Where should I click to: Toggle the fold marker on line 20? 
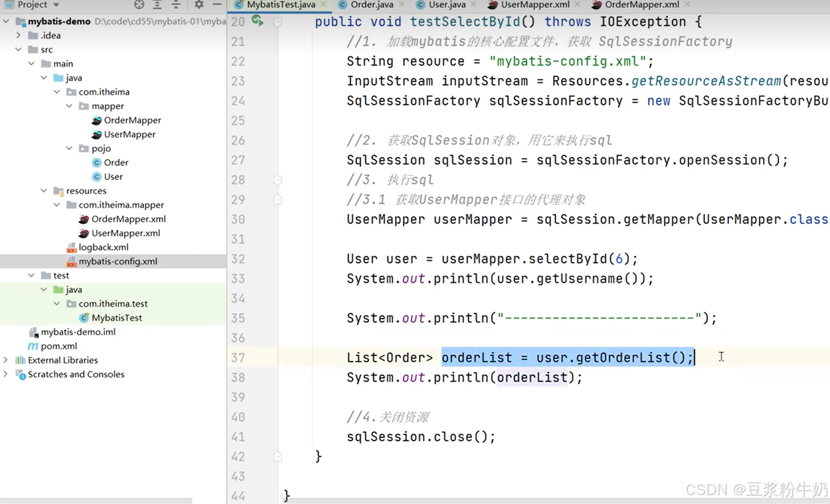click(x=278, y=22)
